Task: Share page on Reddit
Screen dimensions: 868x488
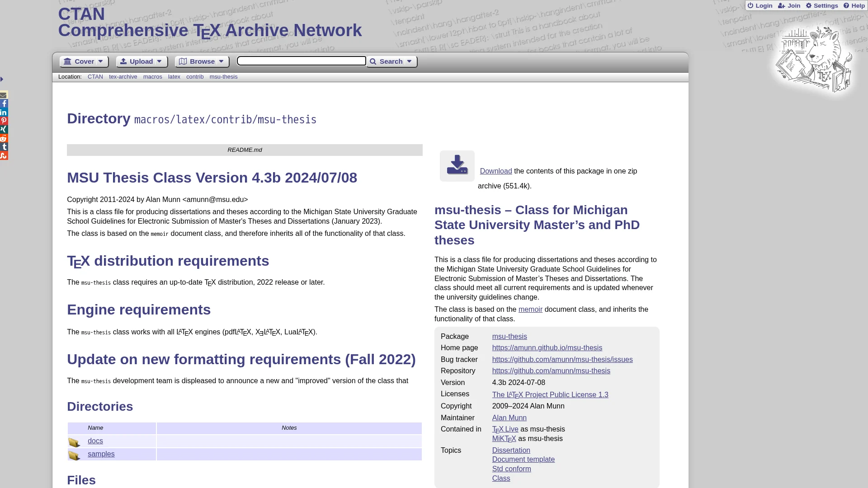Action: 4,138
